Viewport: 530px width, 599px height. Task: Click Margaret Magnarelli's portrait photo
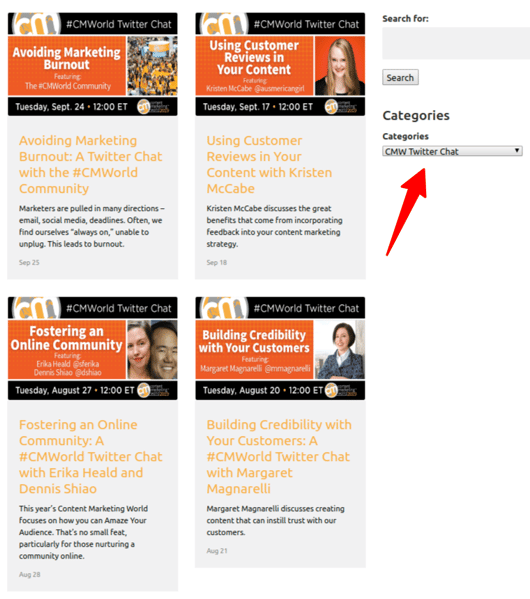pyautogui.click(x=339, y=350)
